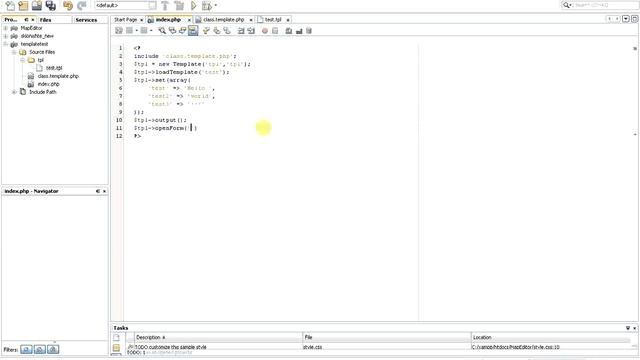Close the test.tpl editor tab
Screen dimensions: 640x360
point(288,20)
